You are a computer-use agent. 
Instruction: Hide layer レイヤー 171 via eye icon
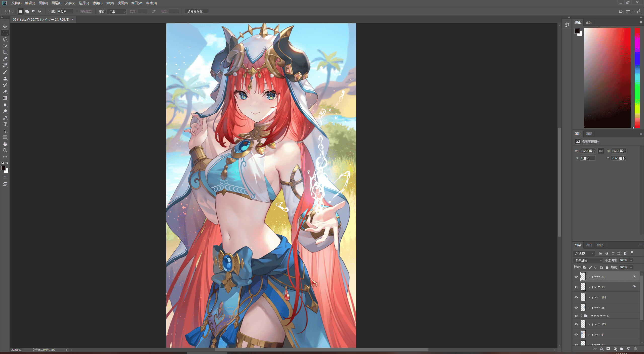pos(576,324)
